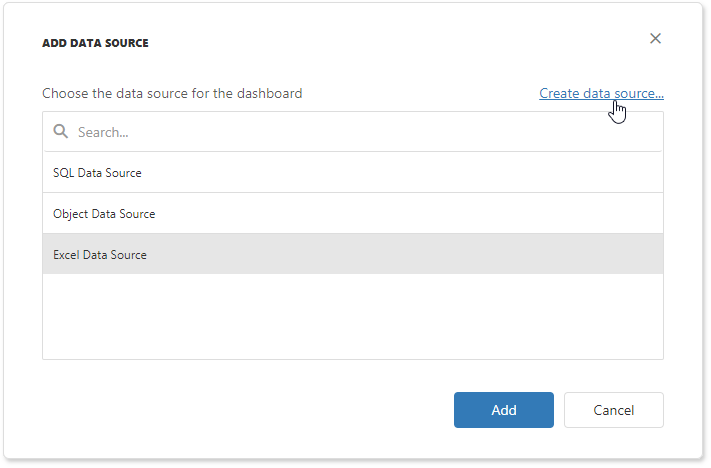Click the Cancel button

613,410
